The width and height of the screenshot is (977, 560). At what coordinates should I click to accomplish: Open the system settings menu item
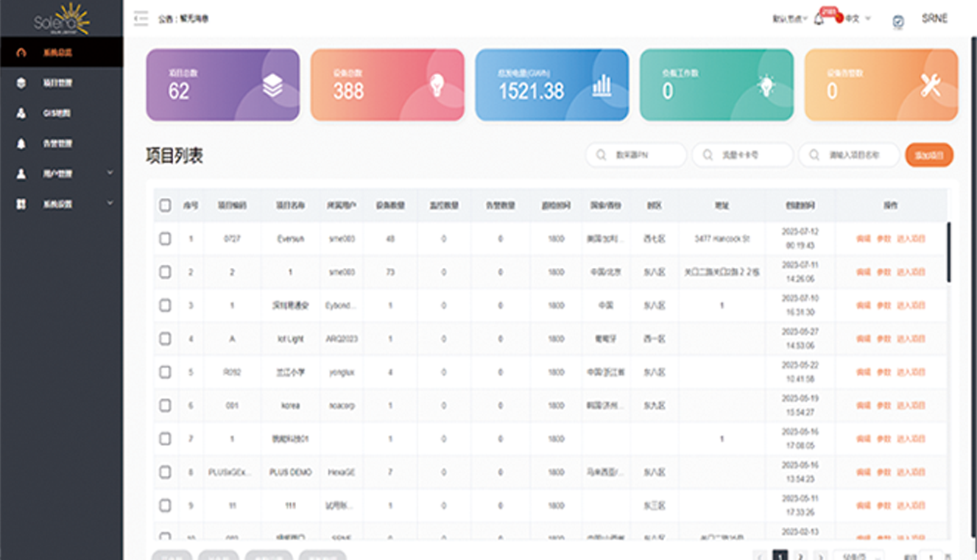click(62, 204)
